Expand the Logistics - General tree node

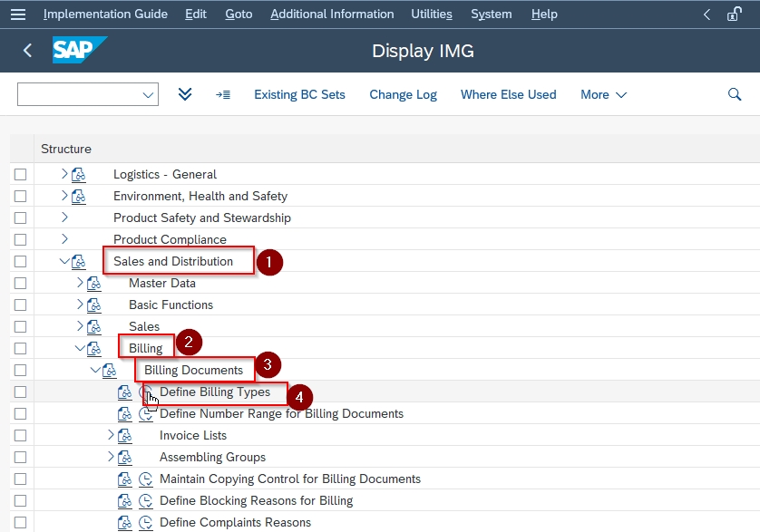point(63,174)
